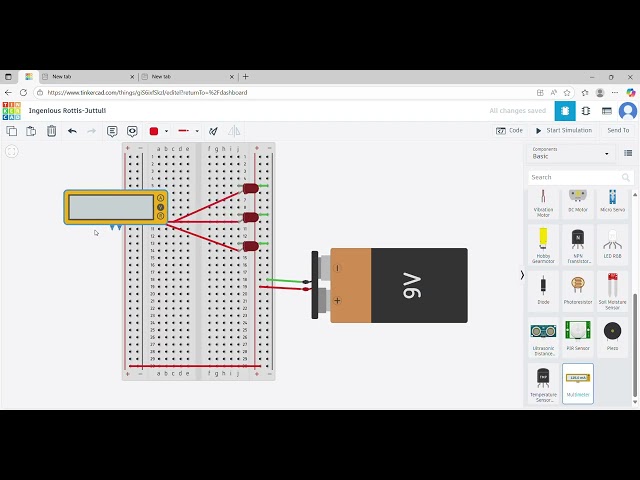The image size is (640, 480).
Task: Select the top red LED
Action: pyautogui.click(x=251, y=188)
